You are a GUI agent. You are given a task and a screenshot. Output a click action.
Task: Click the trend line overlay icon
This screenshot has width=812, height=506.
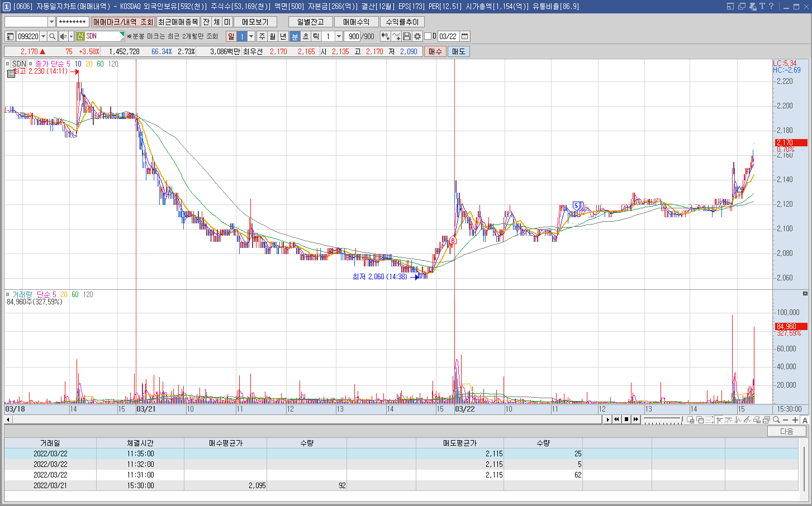click(747, 419)
